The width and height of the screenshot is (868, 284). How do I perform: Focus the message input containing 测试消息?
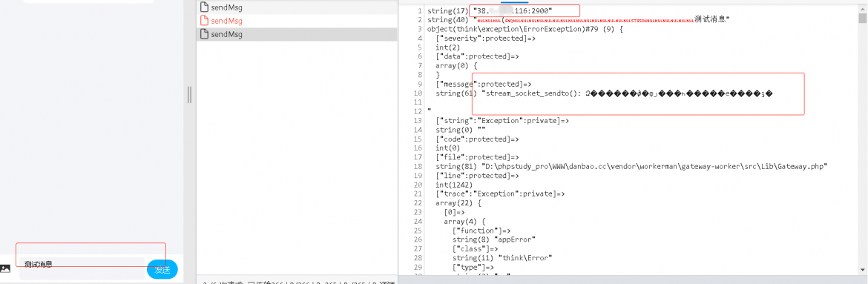(82, 268)
